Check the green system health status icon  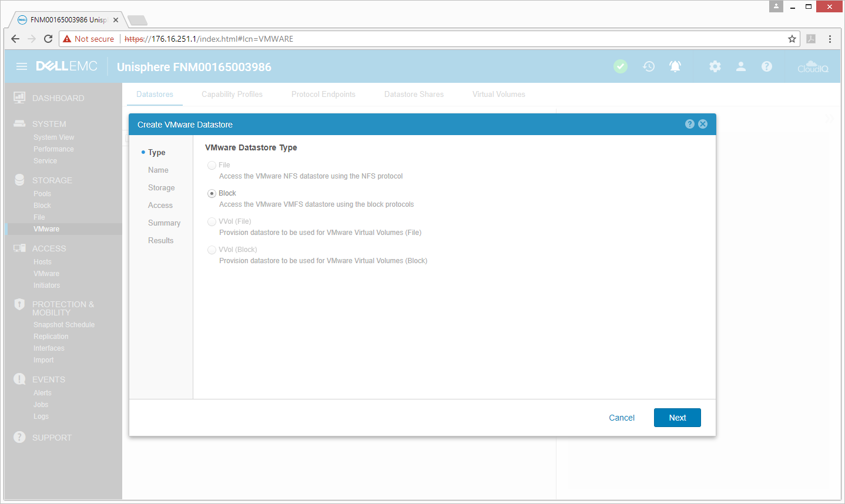[621, 66]
